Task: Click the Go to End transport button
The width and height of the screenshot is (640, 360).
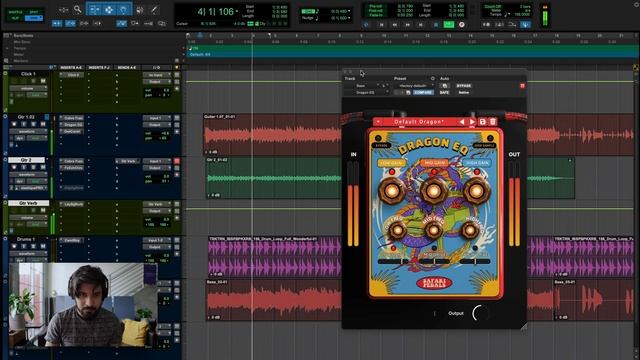Action: [x=421, y=25]
